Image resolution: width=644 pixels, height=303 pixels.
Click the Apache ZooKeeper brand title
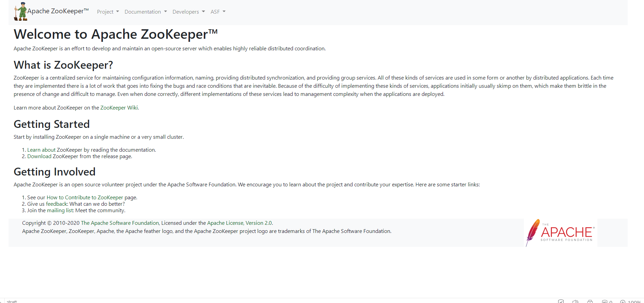58,11
